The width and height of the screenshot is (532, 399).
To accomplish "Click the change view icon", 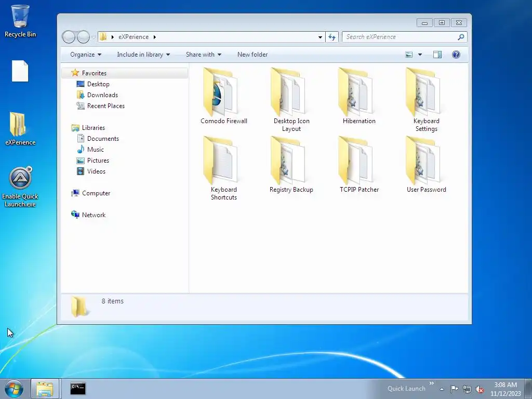I will coord(409,55).
